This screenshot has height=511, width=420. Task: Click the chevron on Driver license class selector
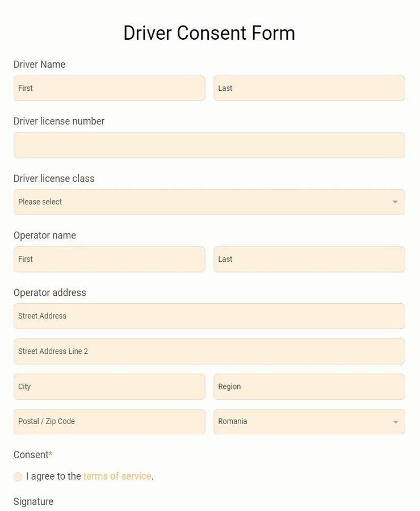[x=396, y=202]
